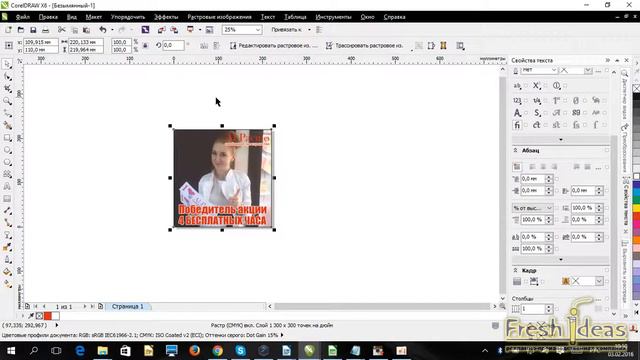Image resolution: width=640 pixels, height=360 pixels.
Task: Select the Pick tool in toolbox
Action: coord(7,64)
